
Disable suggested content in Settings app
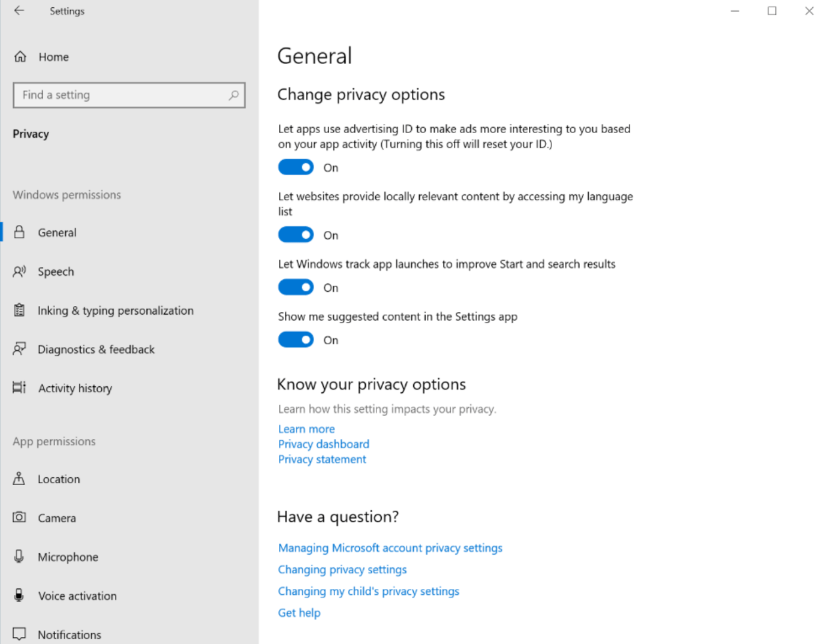(295, 339)
